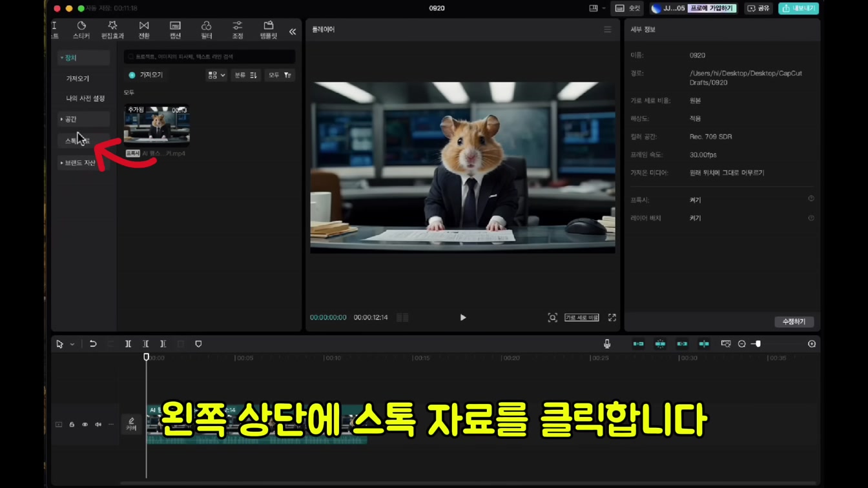Open the 모두 filter dropdown

pyautogui.click(x=280, y=76)
